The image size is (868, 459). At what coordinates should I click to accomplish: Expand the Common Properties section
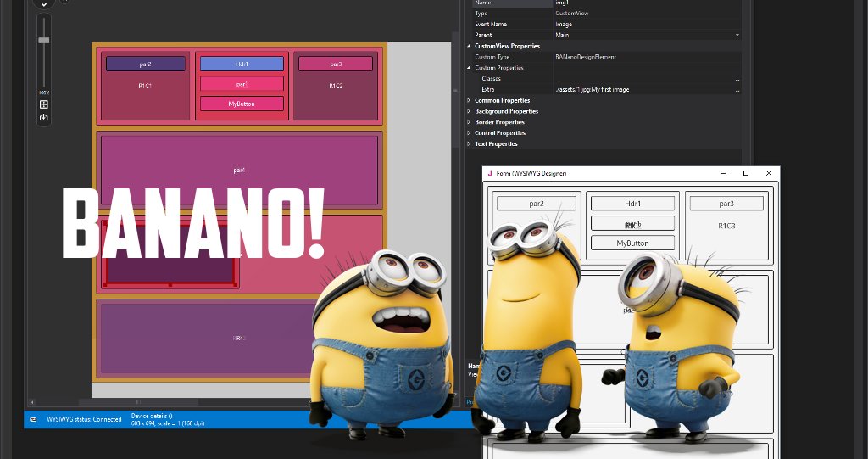coord(470,100)
